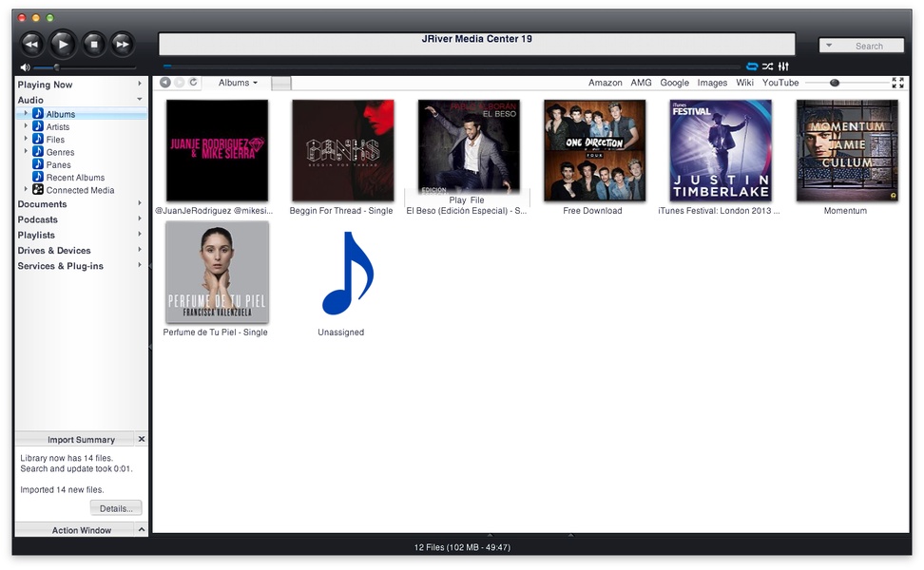Open the Panes view
Image resolution: width=924 pixels, height=570 pixels.
click(x=58, y=165)
